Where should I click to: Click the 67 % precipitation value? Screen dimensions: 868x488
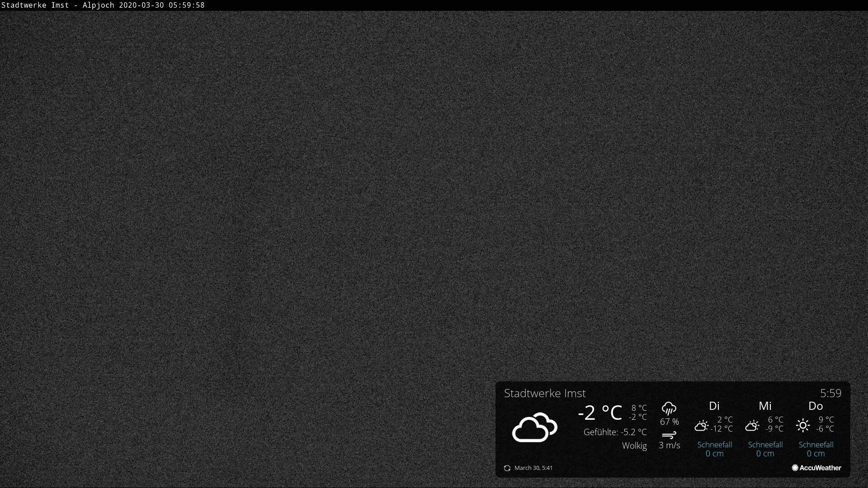pyautogui.click(x=670, y=422)
